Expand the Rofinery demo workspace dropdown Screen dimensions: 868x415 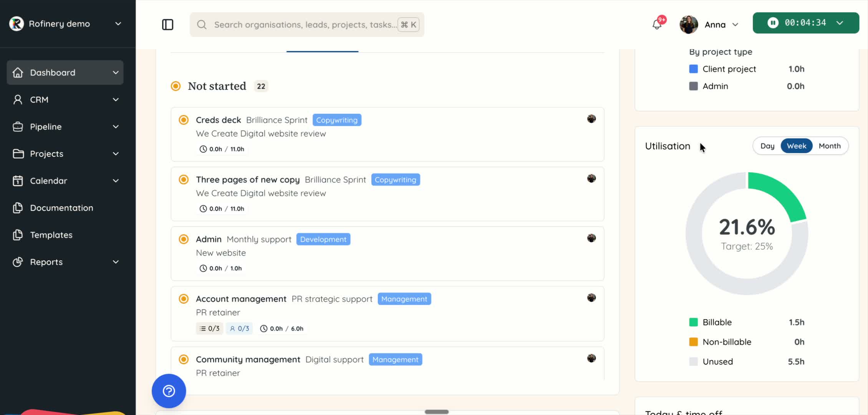[118, 24]
